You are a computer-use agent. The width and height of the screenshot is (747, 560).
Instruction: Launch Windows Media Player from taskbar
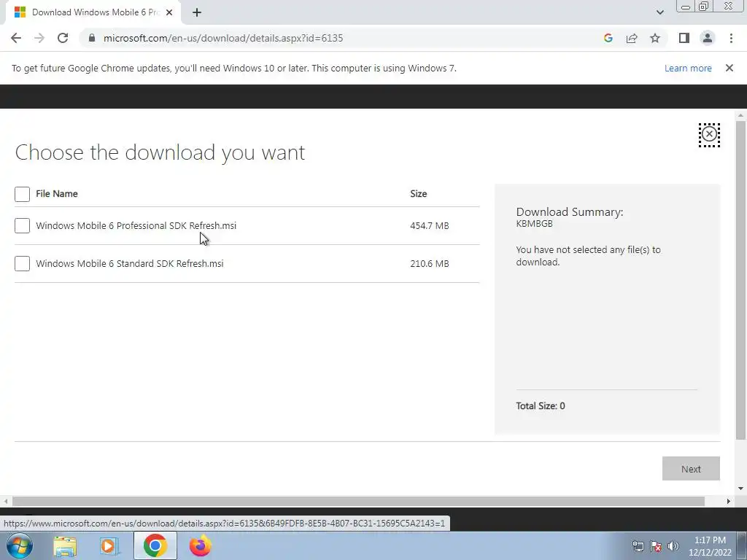109,546
